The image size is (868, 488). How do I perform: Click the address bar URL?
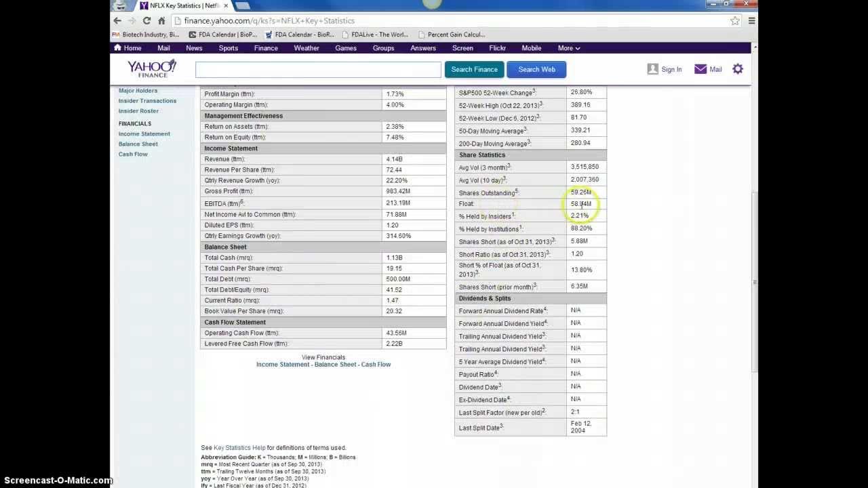pos(269,21)
